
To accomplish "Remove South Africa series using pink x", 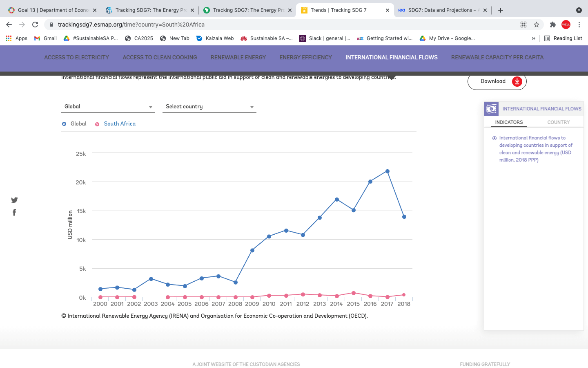I will [x=97, y=124].
